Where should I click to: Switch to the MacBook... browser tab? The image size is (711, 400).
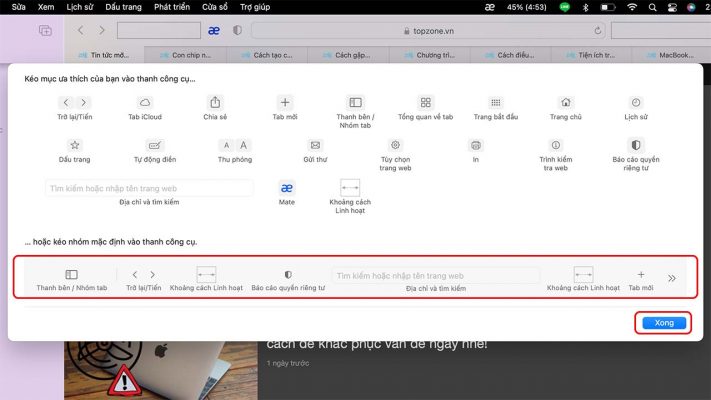[x=677, y=55]
